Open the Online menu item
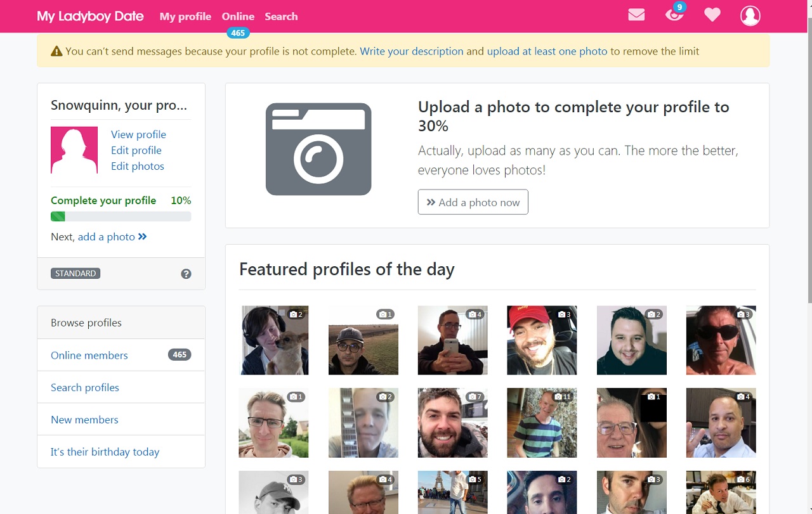This screenshot has width=812, height=514. click(x=238, y=16)
